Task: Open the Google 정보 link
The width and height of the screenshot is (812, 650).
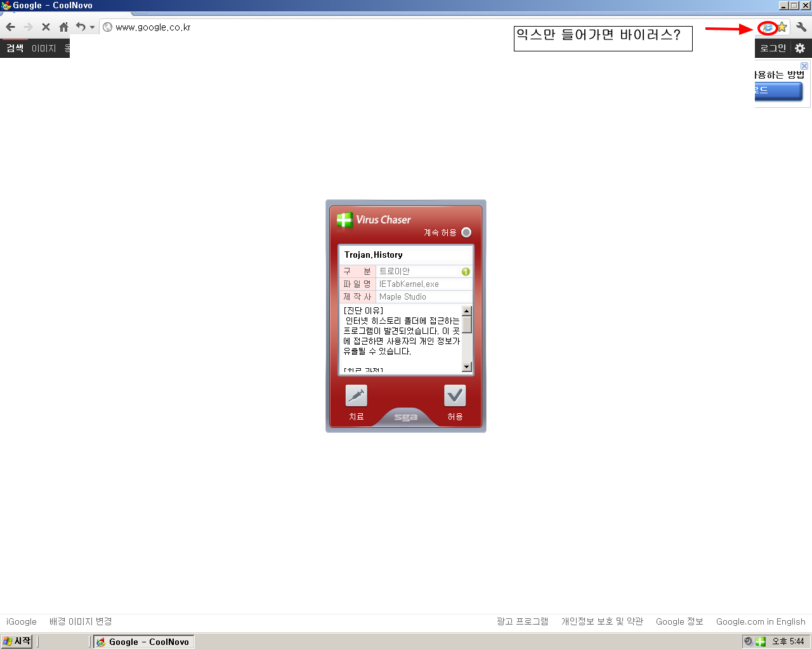Action: pyautogui.click(x=679, y=621)
